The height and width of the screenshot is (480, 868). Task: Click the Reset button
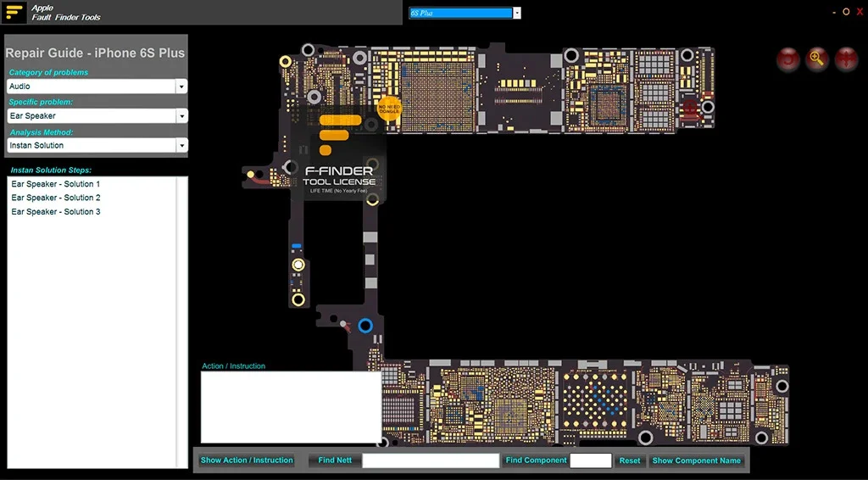point(630,460)
